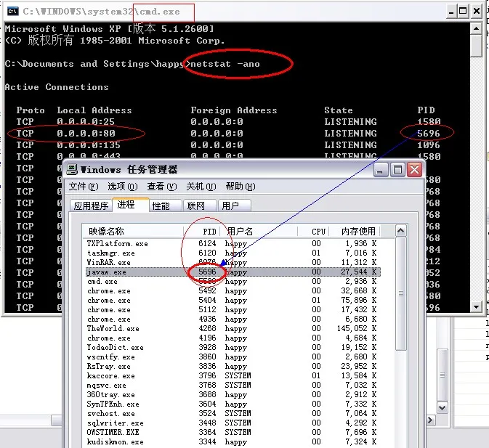Click the cmd.exe title bar icon
Image resolution: width=489 pixels, height=448 pixels.
point(13,12)
